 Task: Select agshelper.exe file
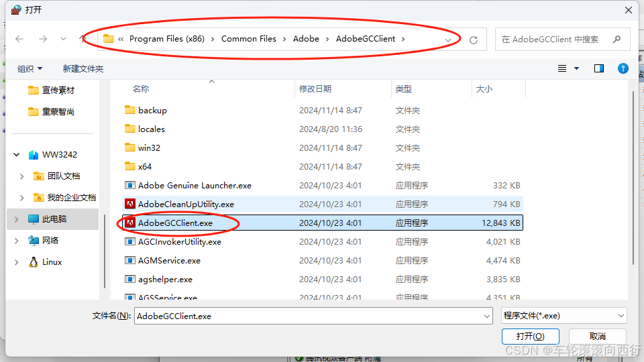click(323, 280)
